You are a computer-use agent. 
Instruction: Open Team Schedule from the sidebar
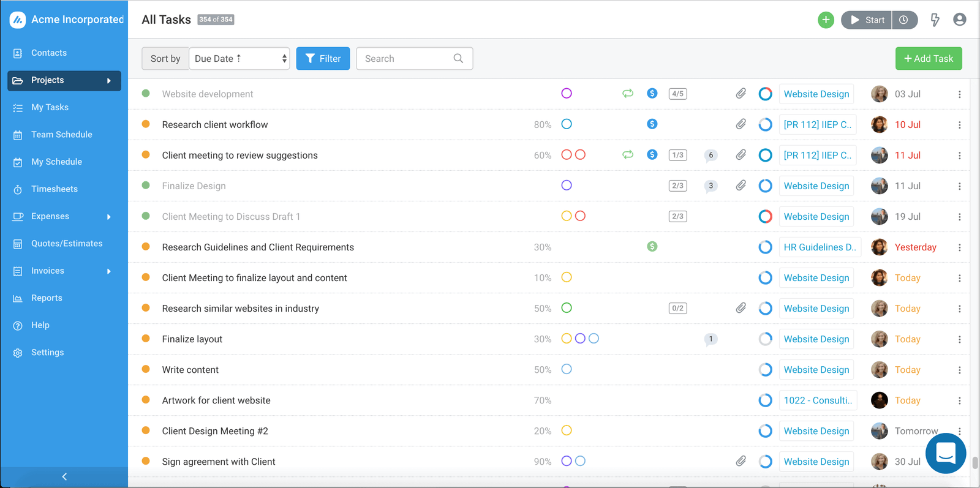tap(61, 135)
